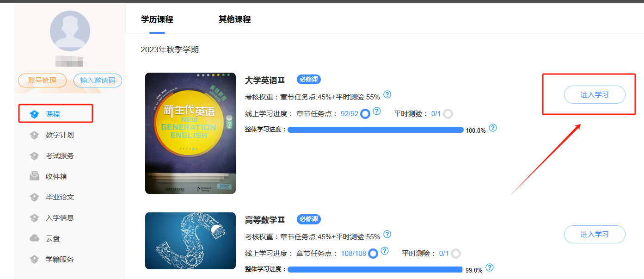644x279 pixels.
Task: Click 进入学习 for 高等数学Ⅱ
Action: (x=595, y=235)
